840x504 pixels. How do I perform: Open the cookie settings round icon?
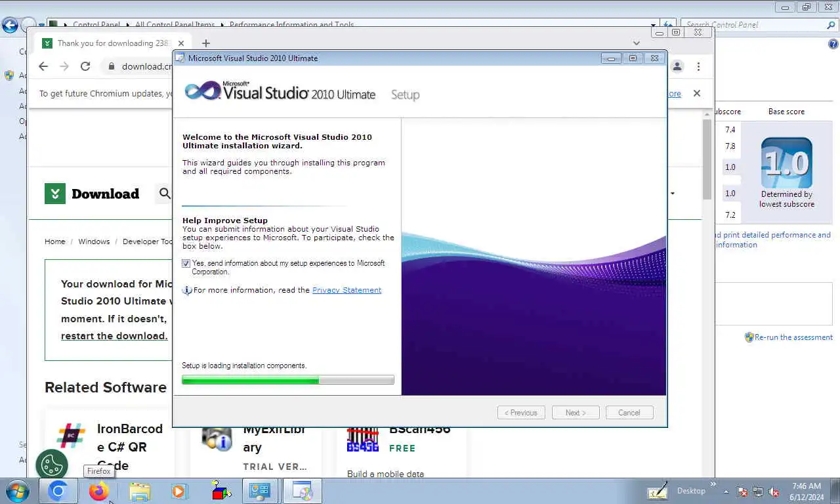coord(52,465)
